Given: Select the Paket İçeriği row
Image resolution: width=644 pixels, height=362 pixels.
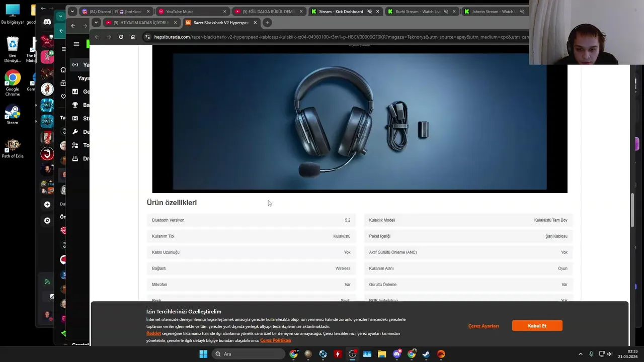Looking at the screenshot, I should [x=468, y=236].
